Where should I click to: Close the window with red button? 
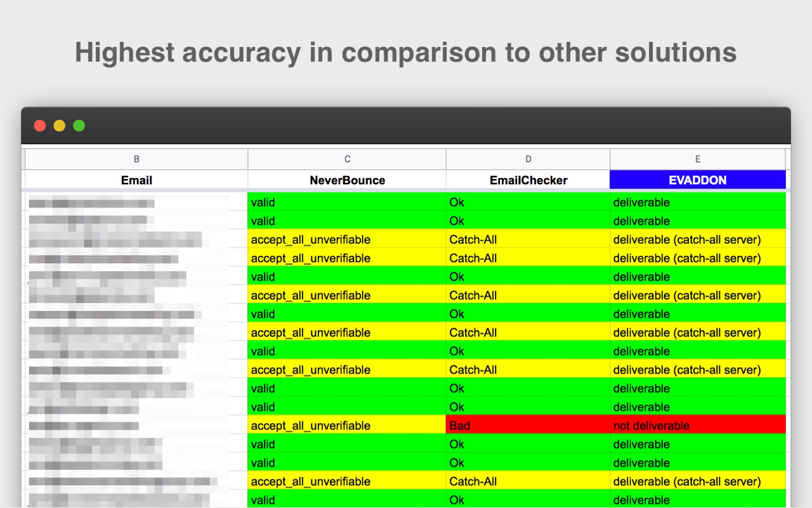[40, 125]
